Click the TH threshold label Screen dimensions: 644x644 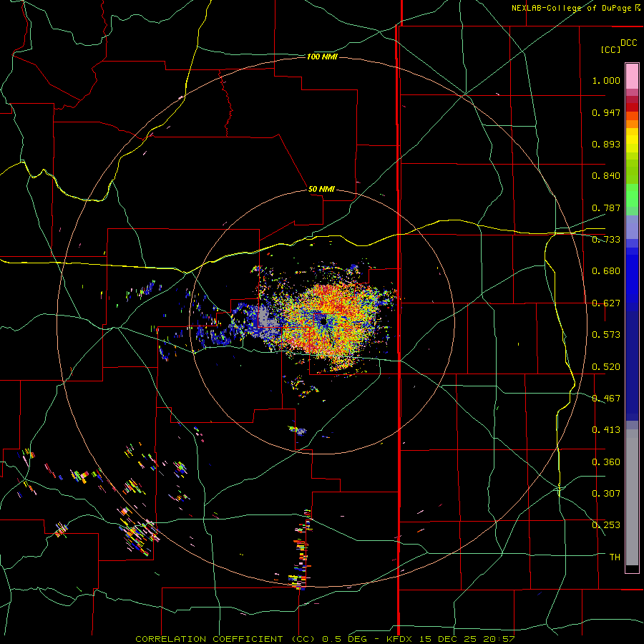pos(615,557)
